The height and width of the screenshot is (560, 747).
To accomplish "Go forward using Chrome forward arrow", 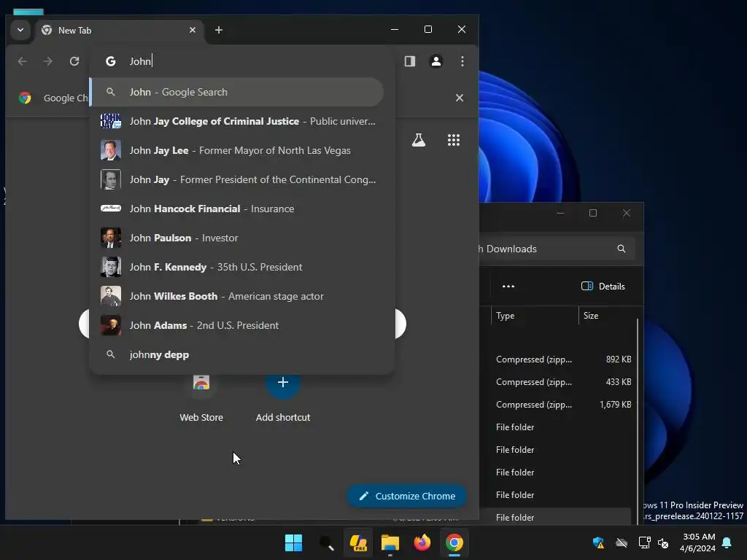I will tap(47, 61).
